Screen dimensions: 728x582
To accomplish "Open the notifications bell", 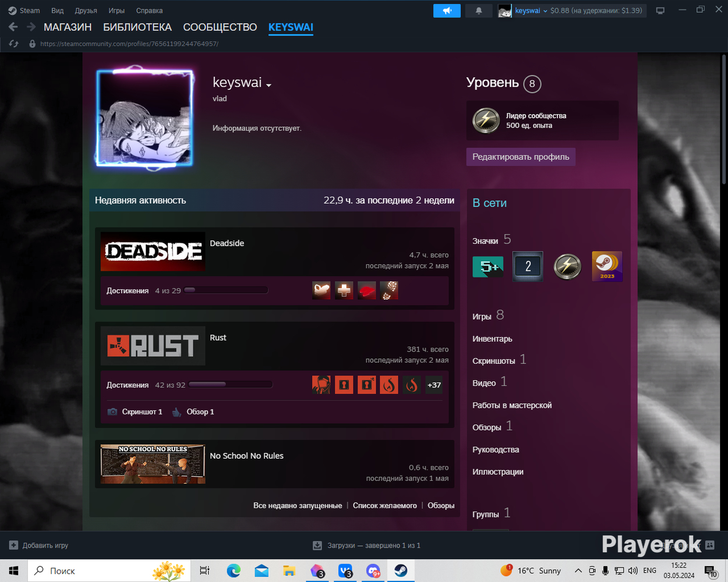I will point(479,10).
